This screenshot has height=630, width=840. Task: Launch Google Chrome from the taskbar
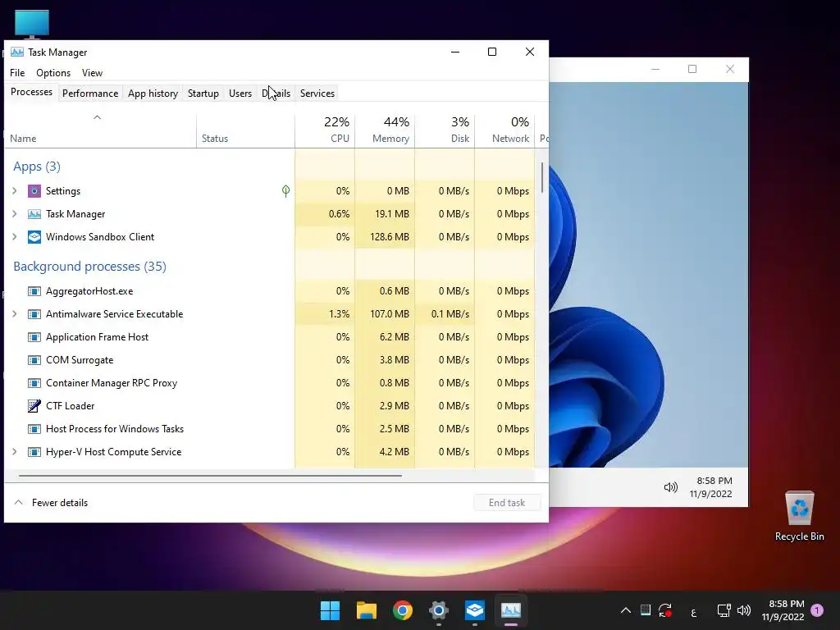pyautogui.click(x=402, y=610)
